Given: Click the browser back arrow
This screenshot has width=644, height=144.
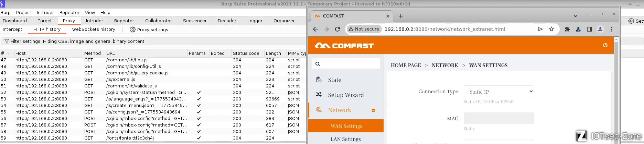Looking at the screenshot, I should pos(315,29).
